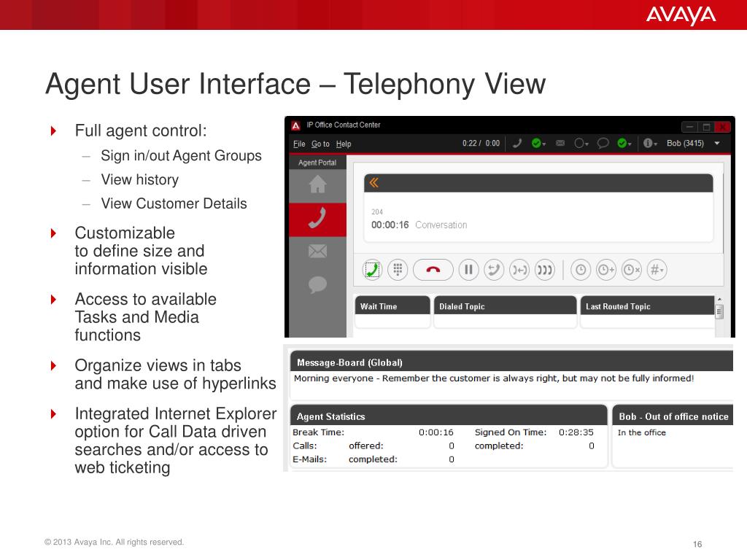This screenshot has width=747, height=560.
Task: Click the Break Time value 0:00:16
Action: [x=436, y=432]
